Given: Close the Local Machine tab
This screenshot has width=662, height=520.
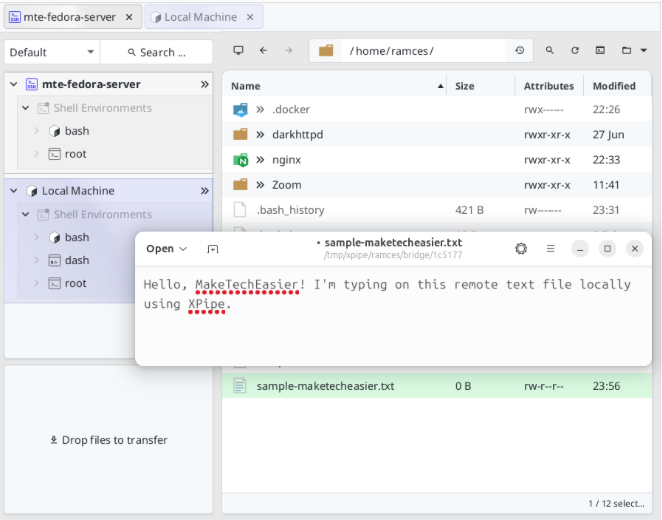Looking at the screenshot, I should coord(250,17).
